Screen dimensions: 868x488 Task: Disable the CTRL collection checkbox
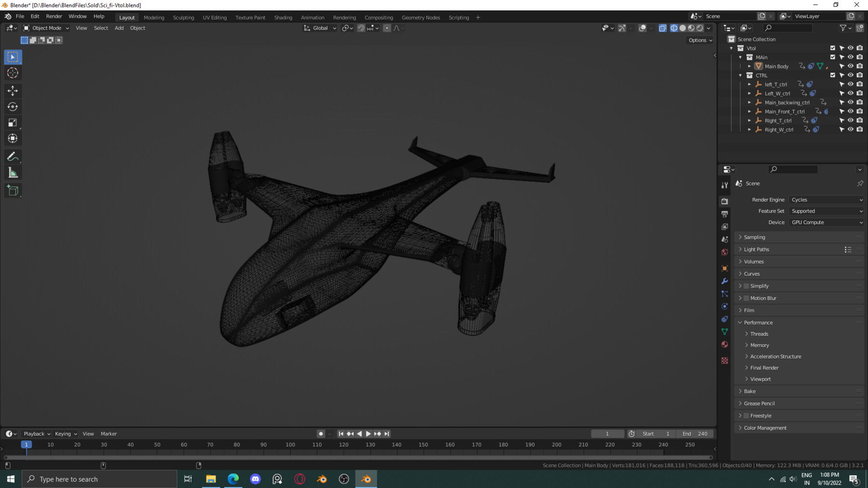click(833, 75)
